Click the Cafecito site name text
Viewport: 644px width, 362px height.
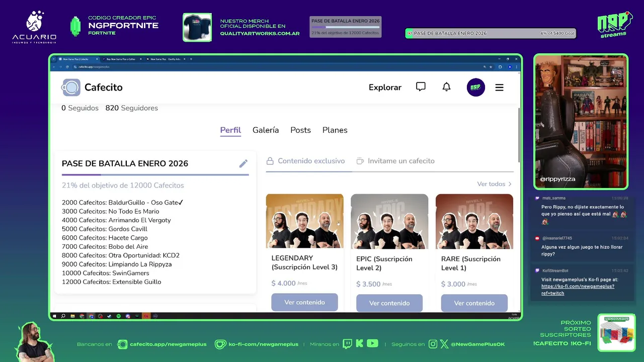tap(104, 87)
